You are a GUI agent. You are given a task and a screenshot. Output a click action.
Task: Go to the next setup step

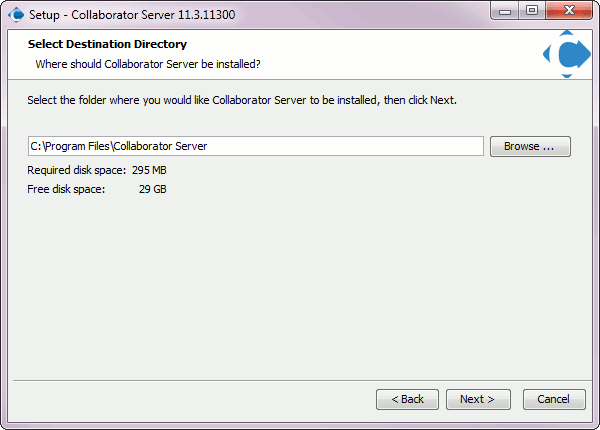coord(478,399)
